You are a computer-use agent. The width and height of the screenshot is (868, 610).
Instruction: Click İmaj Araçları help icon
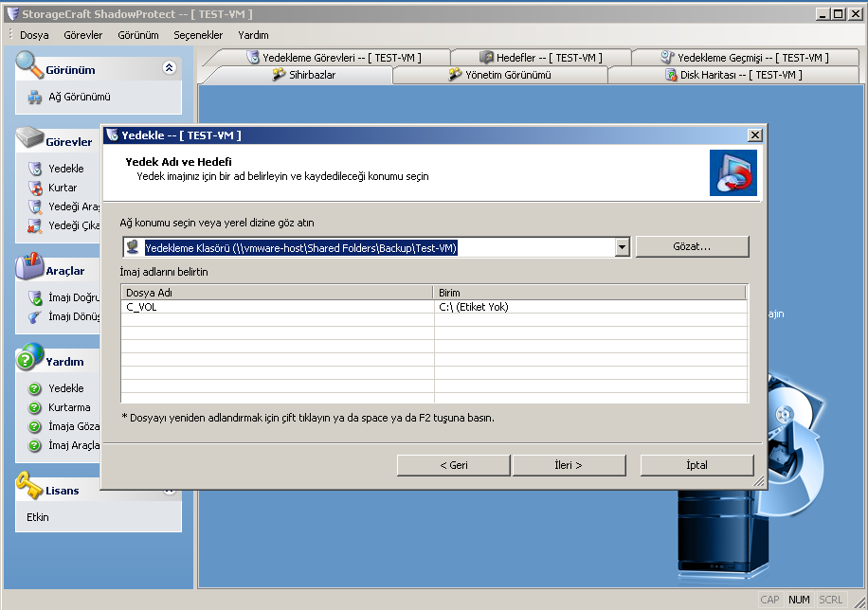click(x=34, y=445)
